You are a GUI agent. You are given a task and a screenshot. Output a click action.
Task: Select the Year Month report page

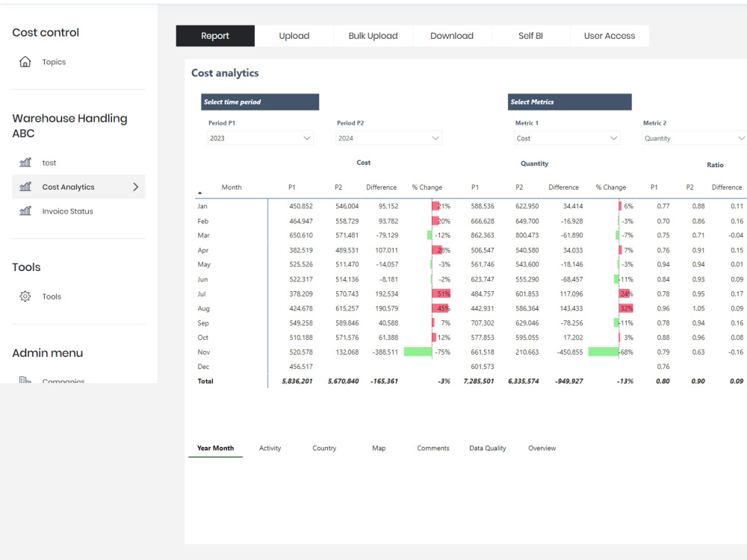click(x=215, y=448)
